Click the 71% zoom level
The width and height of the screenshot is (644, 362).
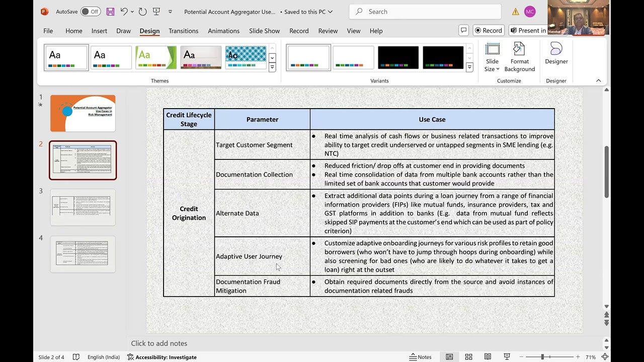[x=591, y=357]
